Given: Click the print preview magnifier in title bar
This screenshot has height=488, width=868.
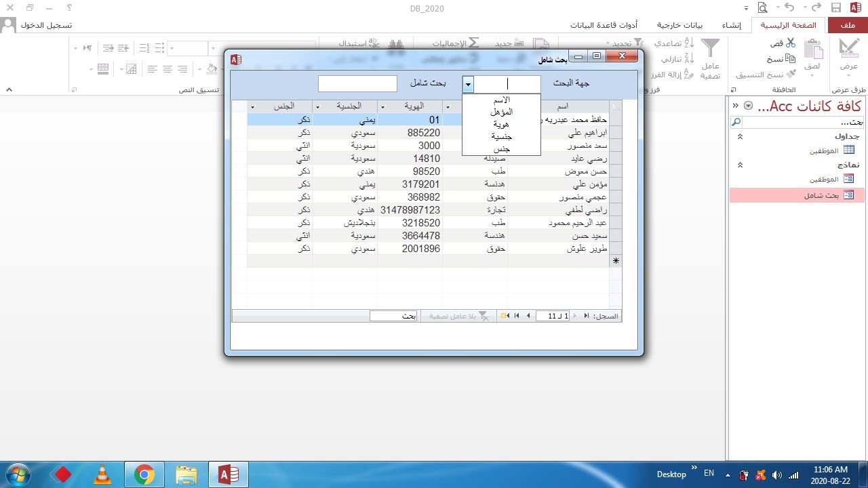Looking at the screenshot, I should coord(764,8).
